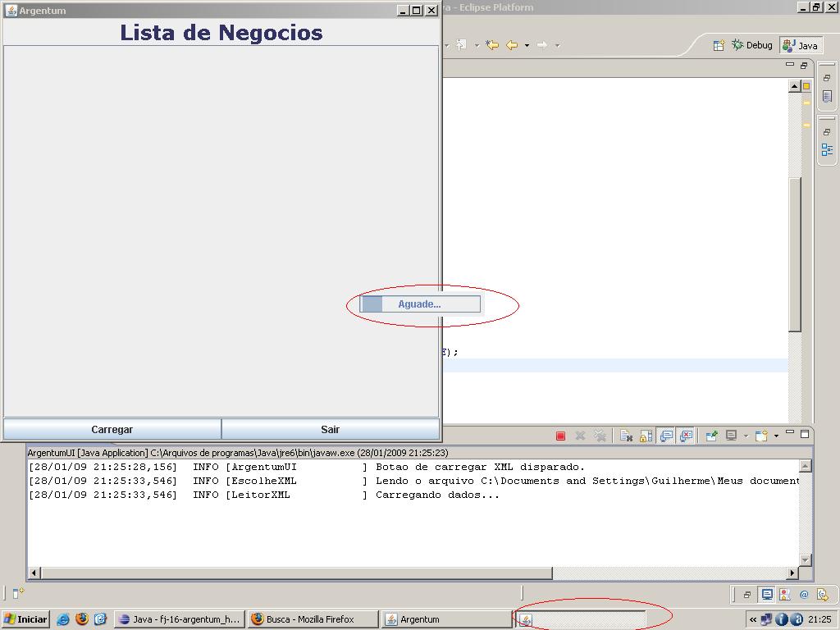Click console line 'Carregando dados...'
This screenshot has width=840, height=630.
pyautogui.click(x=437, y=495)
